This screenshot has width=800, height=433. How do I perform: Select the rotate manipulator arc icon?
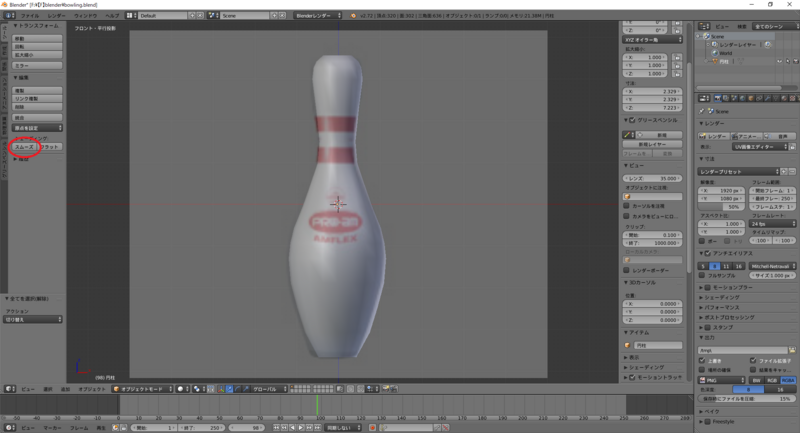tap(237, 389)
